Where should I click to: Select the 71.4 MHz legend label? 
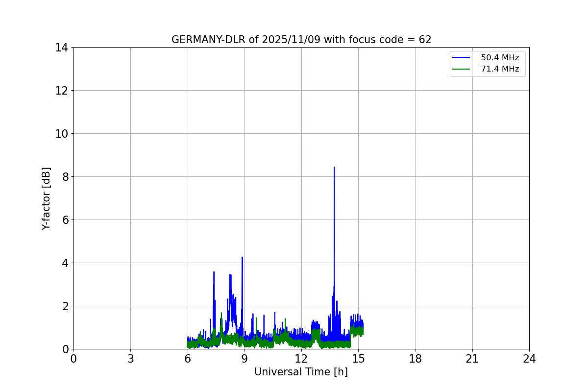(500, 69)
